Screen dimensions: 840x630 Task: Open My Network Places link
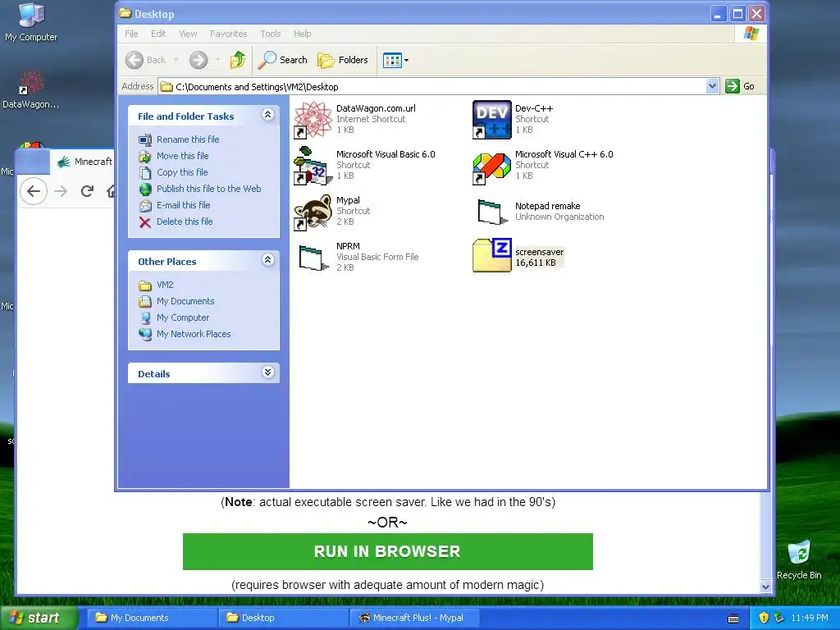(x=194, y=334)
